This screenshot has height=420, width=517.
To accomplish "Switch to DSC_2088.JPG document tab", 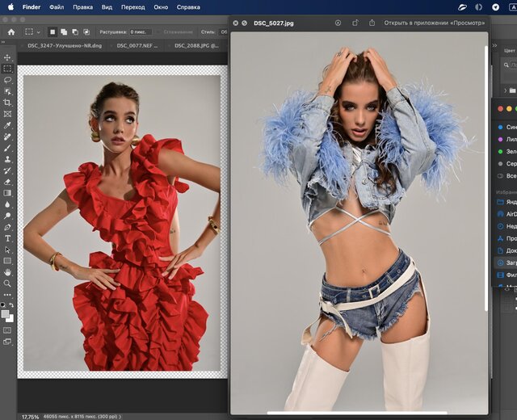I will tap(196, 46).
